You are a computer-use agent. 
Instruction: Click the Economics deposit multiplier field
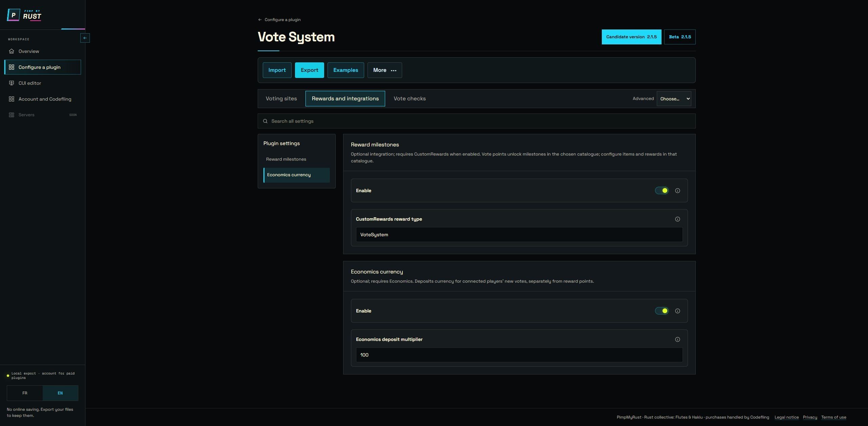click(519, 355)
